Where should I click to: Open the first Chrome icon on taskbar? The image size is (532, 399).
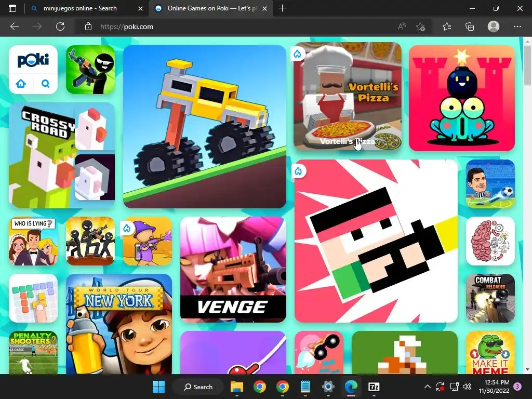click(x=260, y=387)
